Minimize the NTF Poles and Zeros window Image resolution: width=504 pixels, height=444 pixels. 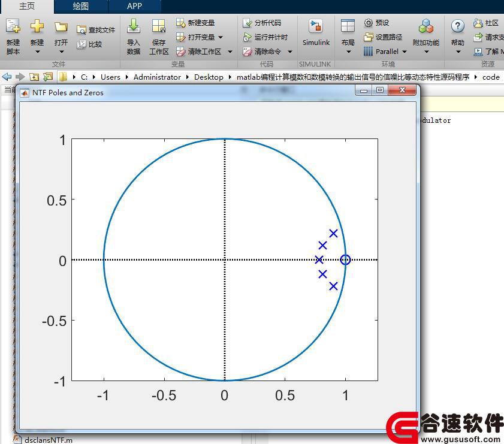[364, 90]
